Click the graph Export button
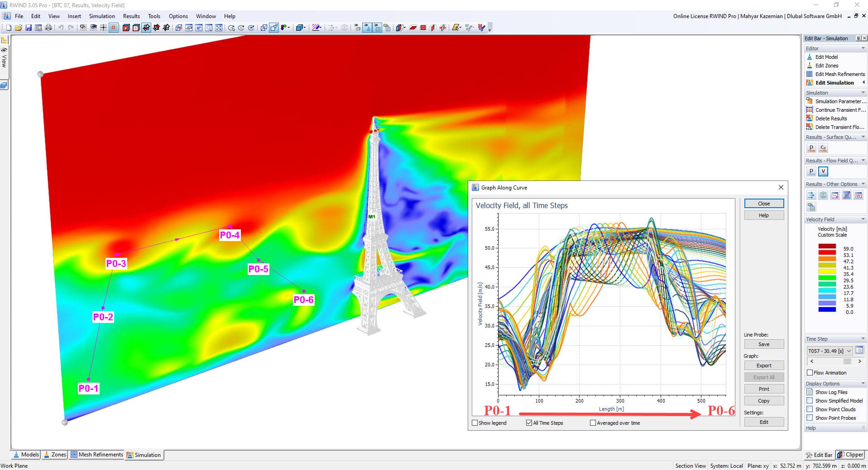 763,366
